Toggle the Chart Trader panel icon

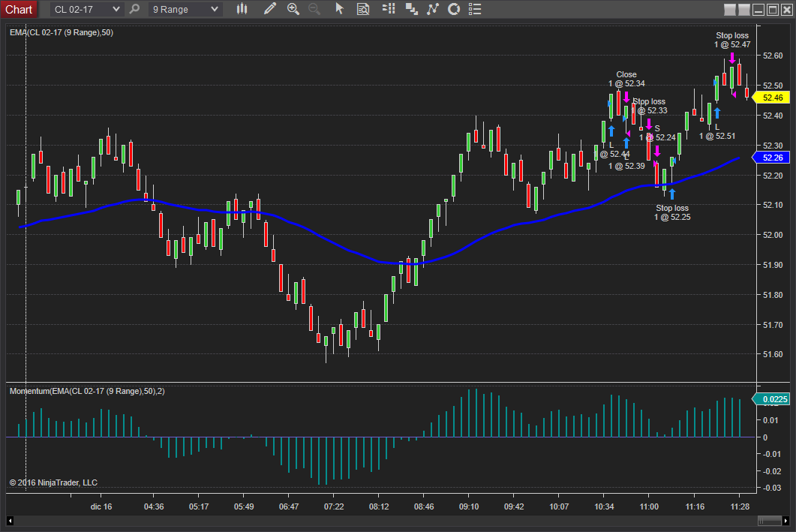(389, 9)
